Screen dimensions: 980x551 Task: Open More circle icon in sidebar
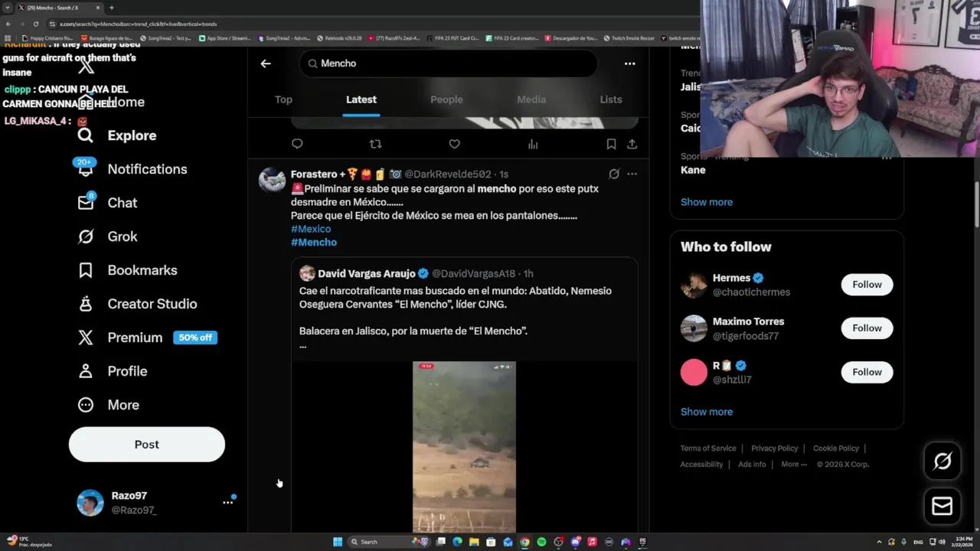(x=86, y=405)
